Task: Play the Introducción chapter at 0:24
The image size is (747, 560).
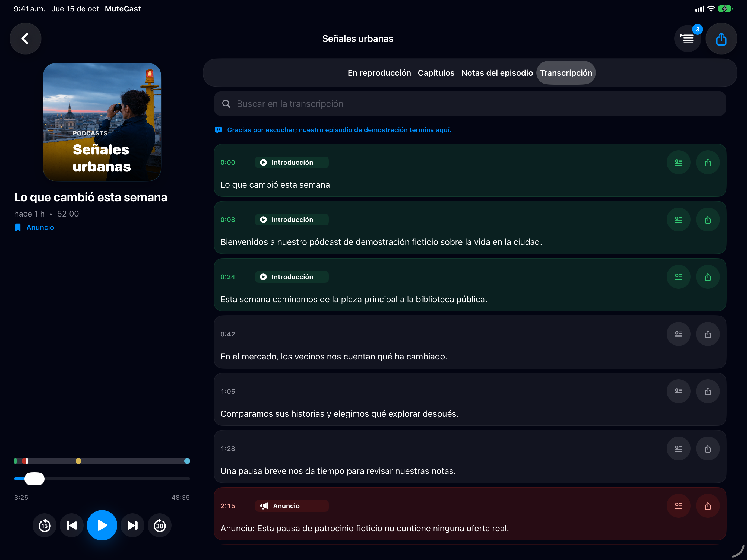Action: (x=292, y=277)
